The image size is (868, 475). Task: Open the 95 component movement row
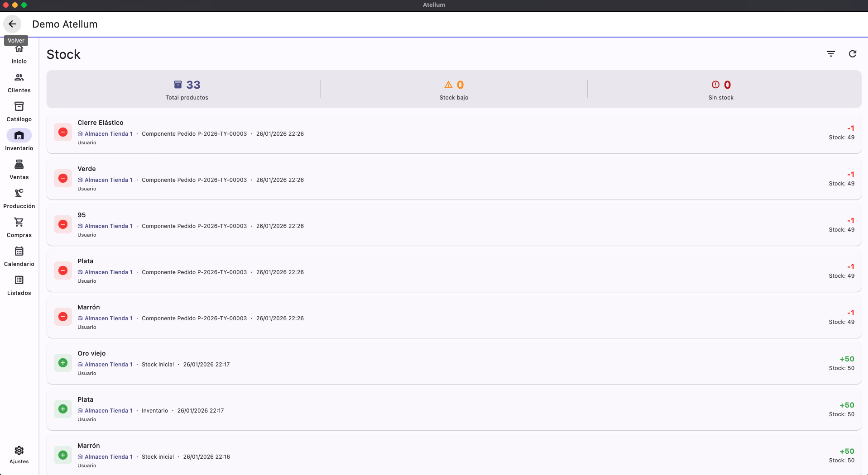pyautogui.click(x=454, y=224)
